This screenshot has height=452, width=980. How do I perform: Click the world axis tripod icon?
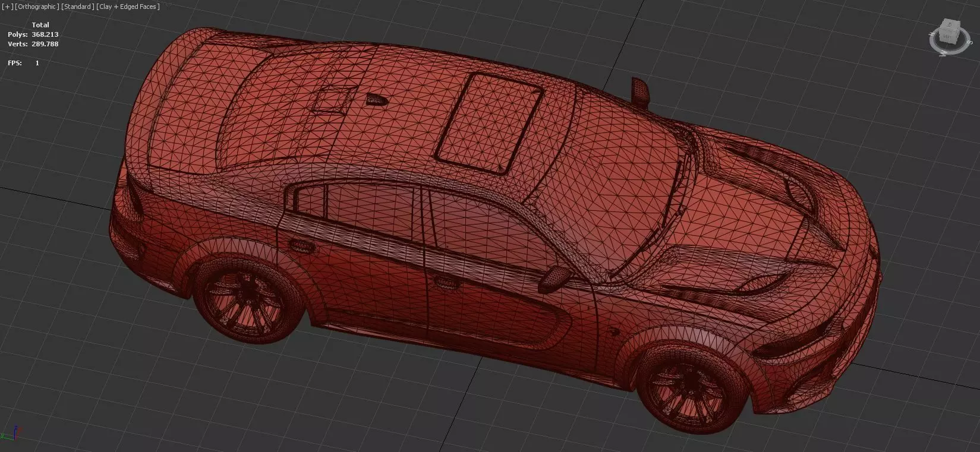(11, 433)
